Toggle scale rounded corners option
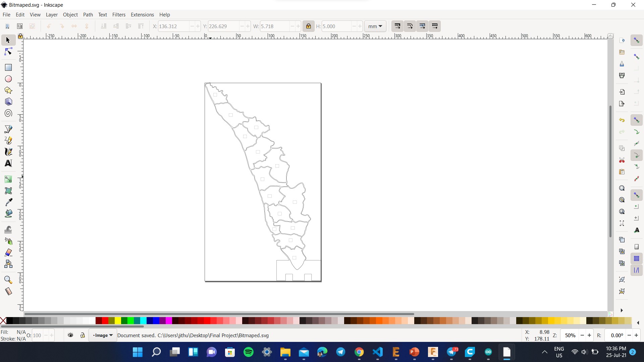 point(410,26)
